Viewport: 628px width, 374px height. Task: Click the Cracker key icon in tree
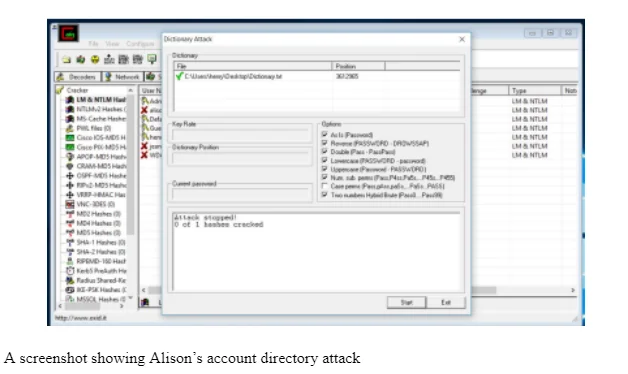(x=60, y=90)
